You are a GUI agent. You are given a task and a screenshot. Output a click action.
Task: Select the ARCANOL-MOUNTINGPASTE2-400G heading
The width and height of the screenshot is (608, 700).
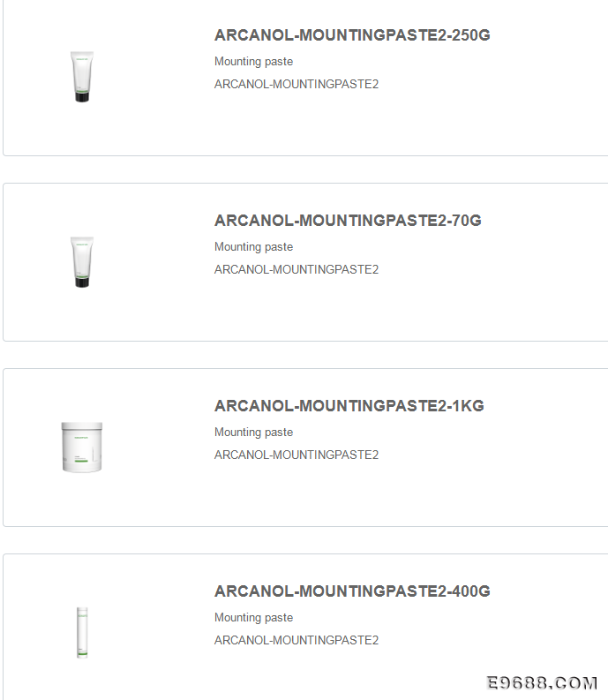352,591
